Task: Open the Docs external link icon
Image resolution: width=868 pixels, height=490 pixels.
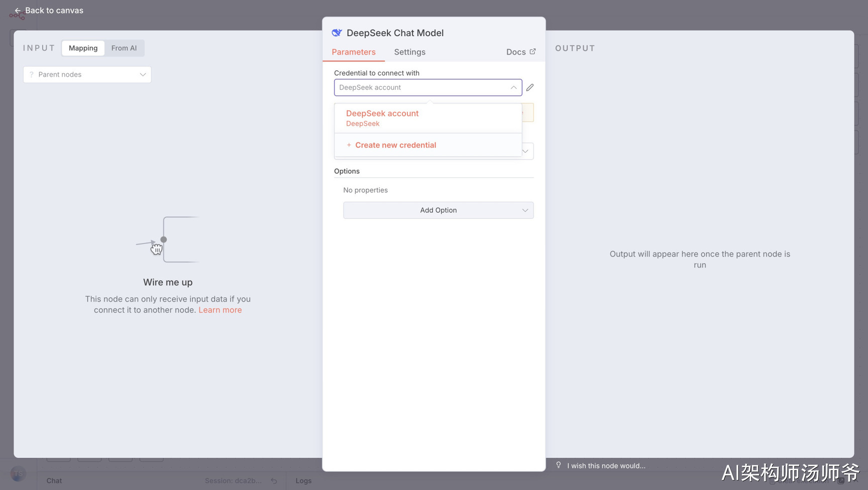Action: (x=532, y=52)
